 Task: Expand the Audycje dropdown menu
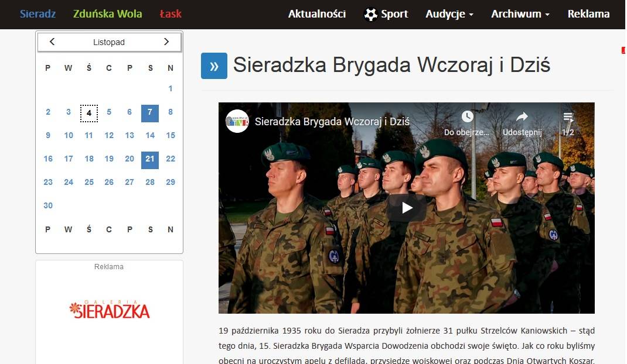(449, 14)
